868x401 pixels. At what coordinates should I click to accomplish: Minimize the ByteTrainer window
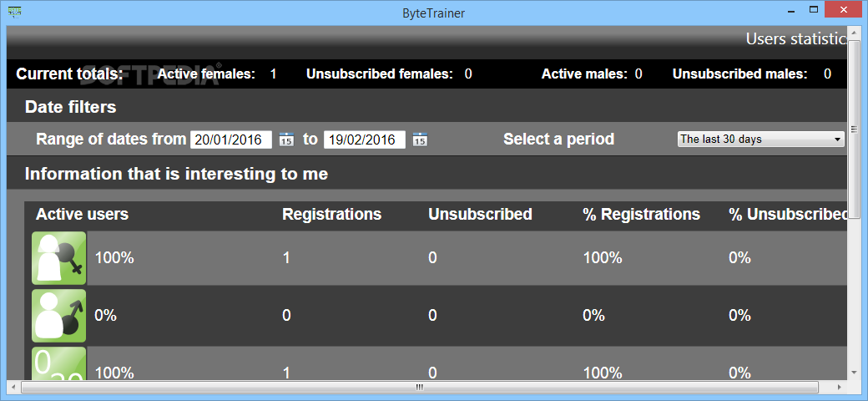coord(791,9)
